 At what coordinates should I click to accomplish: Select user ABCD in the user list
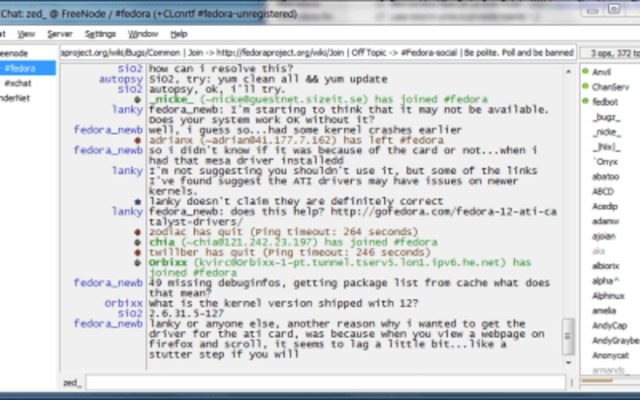[x=603, y=191]
